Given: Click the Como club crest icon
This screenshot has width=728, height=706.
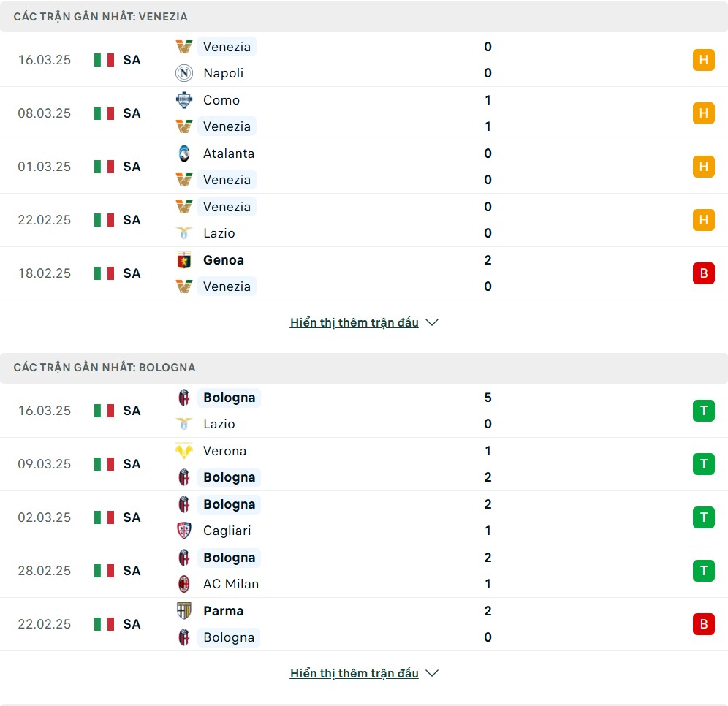Looking at the screenshot, I should 184,100.
